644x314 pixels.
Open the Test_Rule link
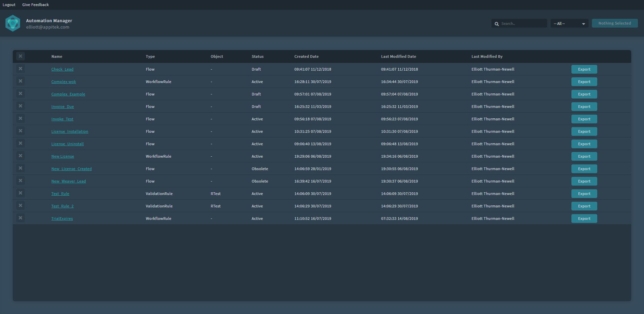pos(60,194)
